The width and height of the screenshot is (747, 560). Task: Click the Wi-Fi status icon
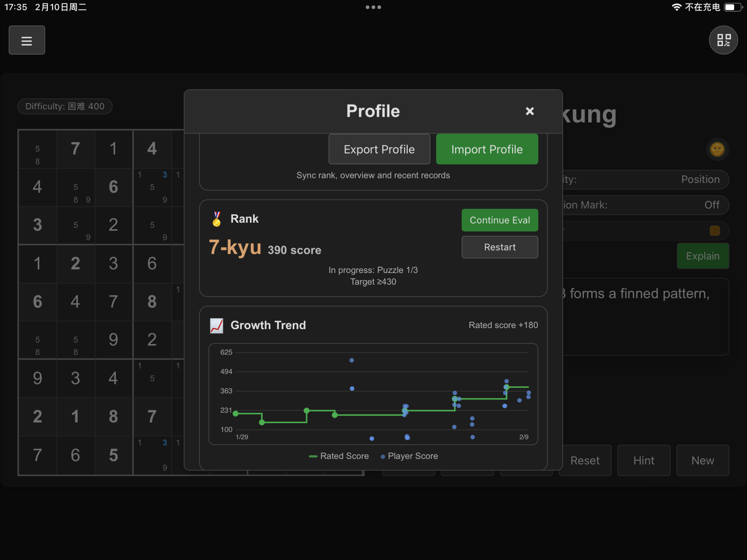(x=676, y=7)
